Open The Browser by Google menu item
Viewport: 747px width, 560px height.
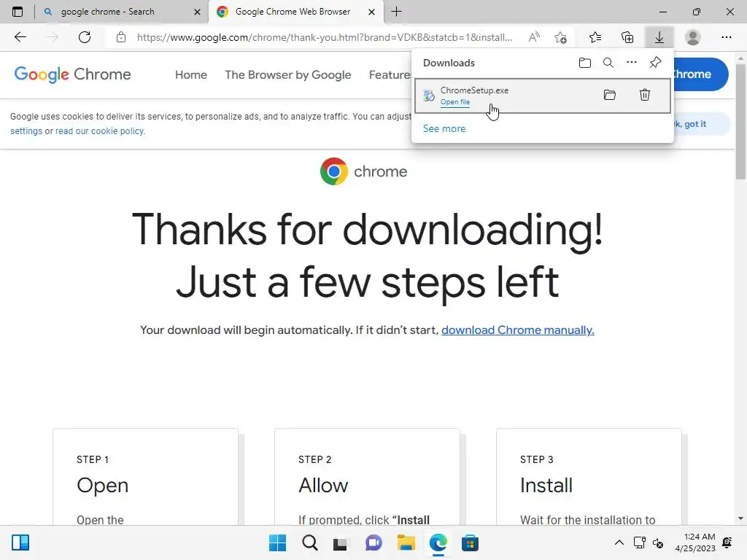[287, 75]
